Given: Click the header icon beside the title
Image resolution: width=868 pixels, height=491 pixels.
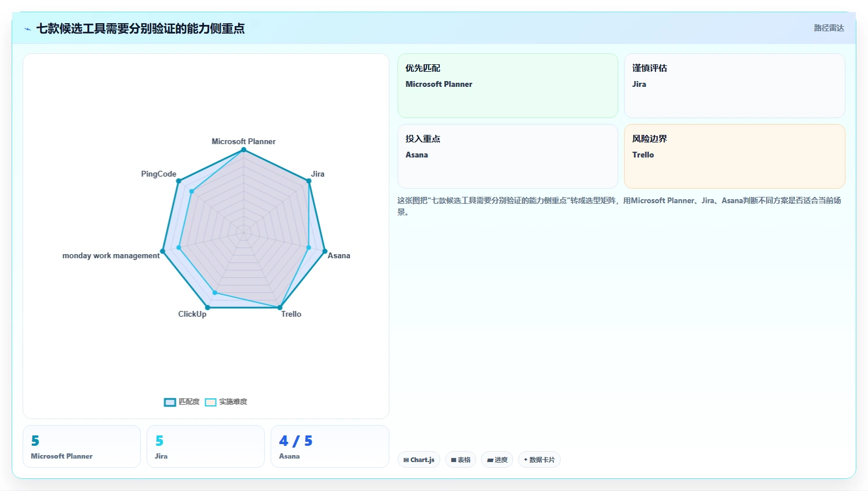Looking at the screenshot, I should pyautogui.click(x=27, y=29).
